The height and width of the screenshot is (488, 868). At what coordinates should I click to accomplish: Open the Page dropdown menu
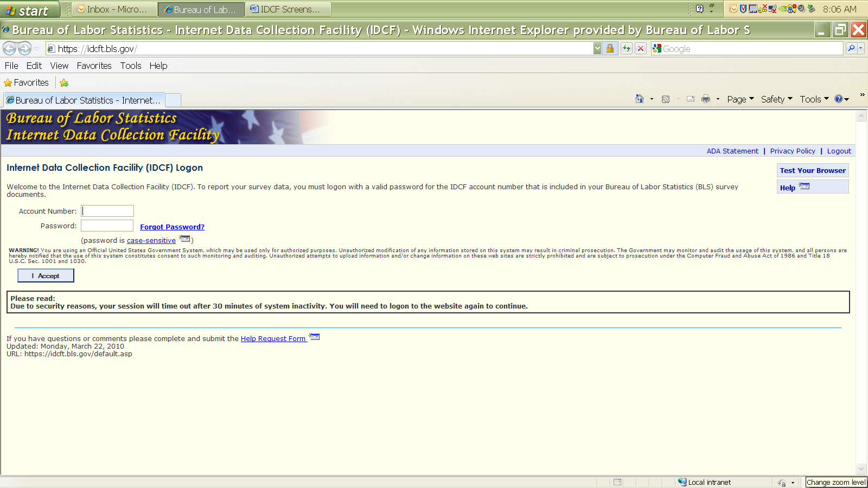740,99
